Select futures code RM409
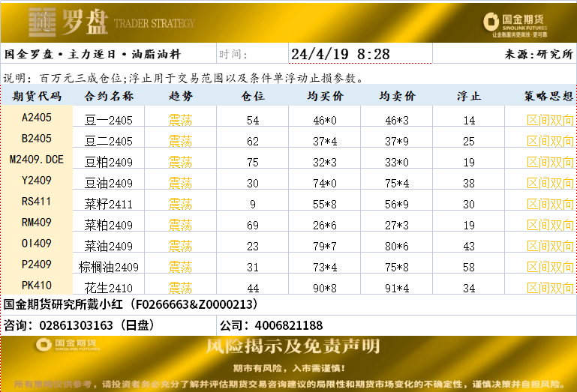 click(x=37, y=222)
